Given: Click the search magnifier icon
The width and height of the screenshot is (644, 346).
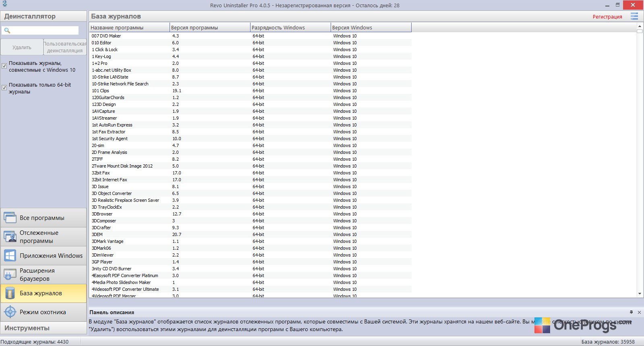Looking at the screenshot, I should point(7,30).
